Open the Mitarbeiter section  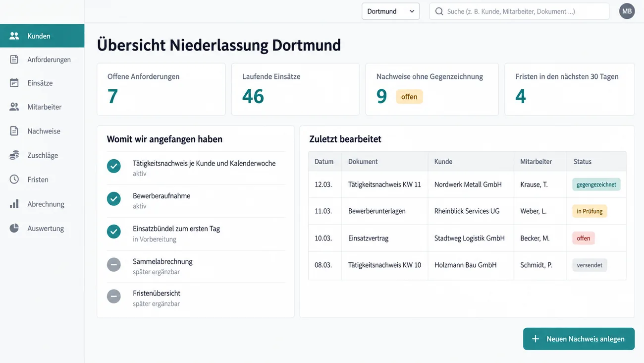pos(42,107)
